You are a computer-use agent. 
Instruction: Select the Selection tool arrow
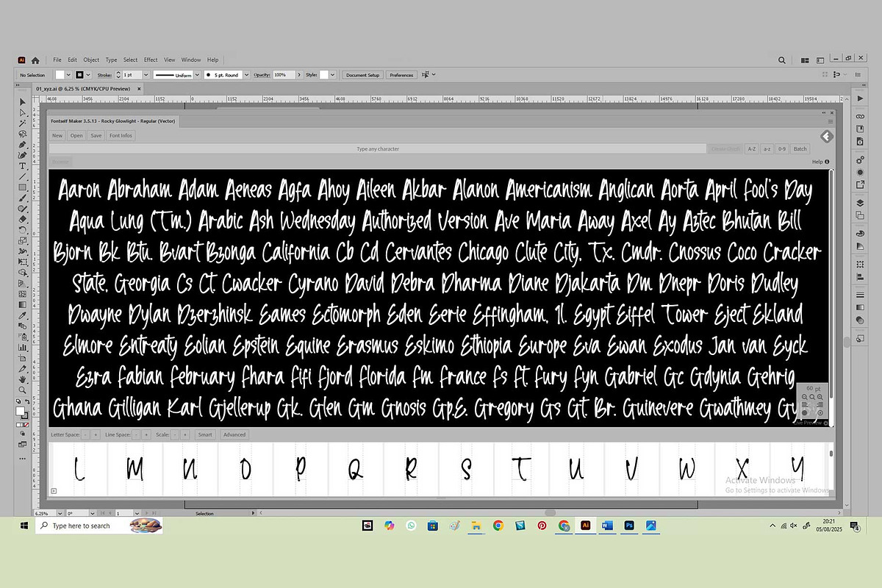[x=22, y=101]
